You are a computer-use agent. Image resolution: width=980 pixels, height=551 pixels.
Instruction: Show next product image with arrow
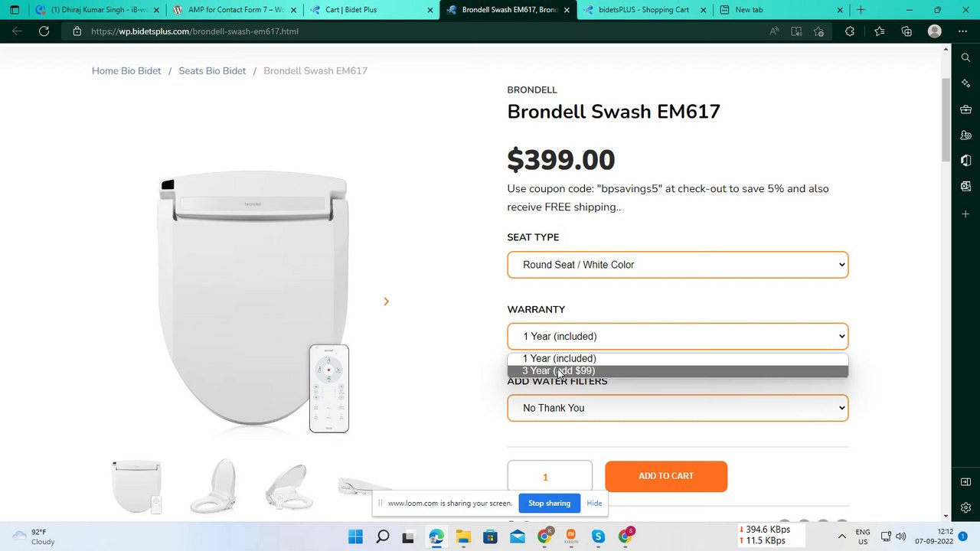(386, 302)
